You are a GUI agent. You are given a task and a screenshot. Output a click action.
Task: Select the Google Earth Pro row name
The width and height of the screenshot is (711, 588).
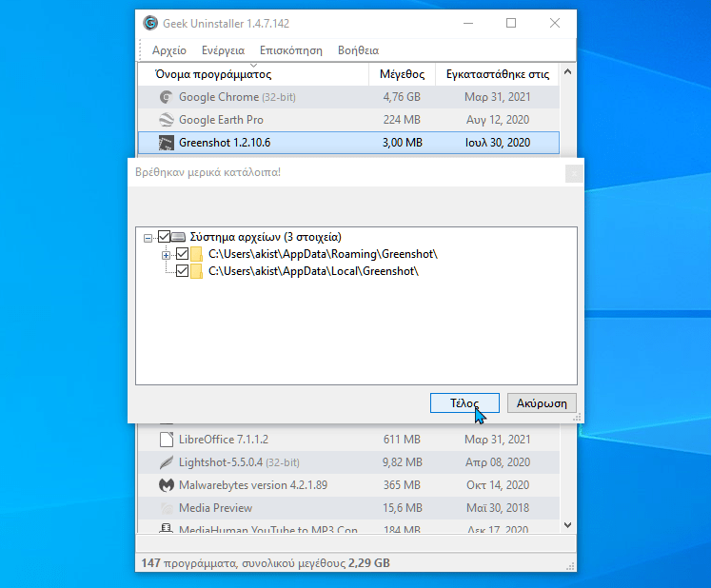(x=221, y=120)
